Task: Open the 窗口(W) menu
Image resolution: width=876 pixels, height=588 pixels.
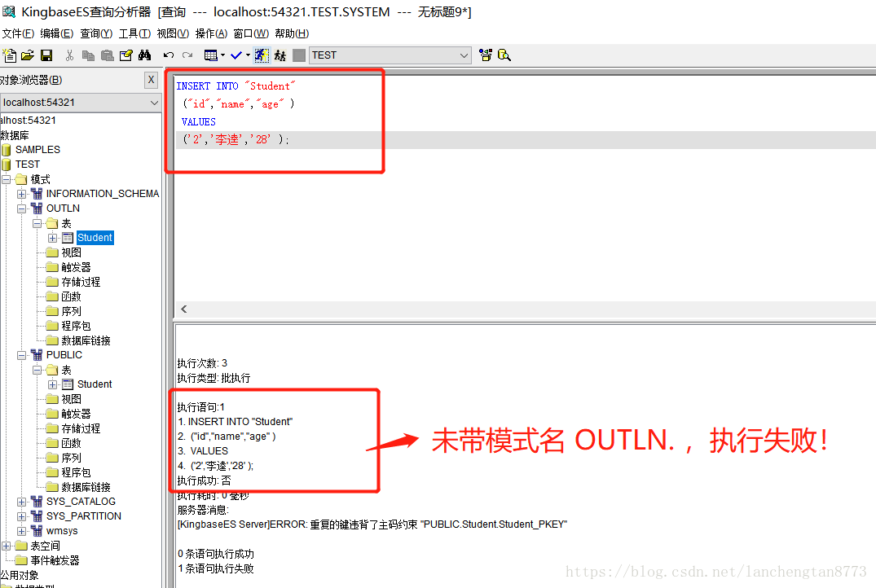Action: [251, 33]
